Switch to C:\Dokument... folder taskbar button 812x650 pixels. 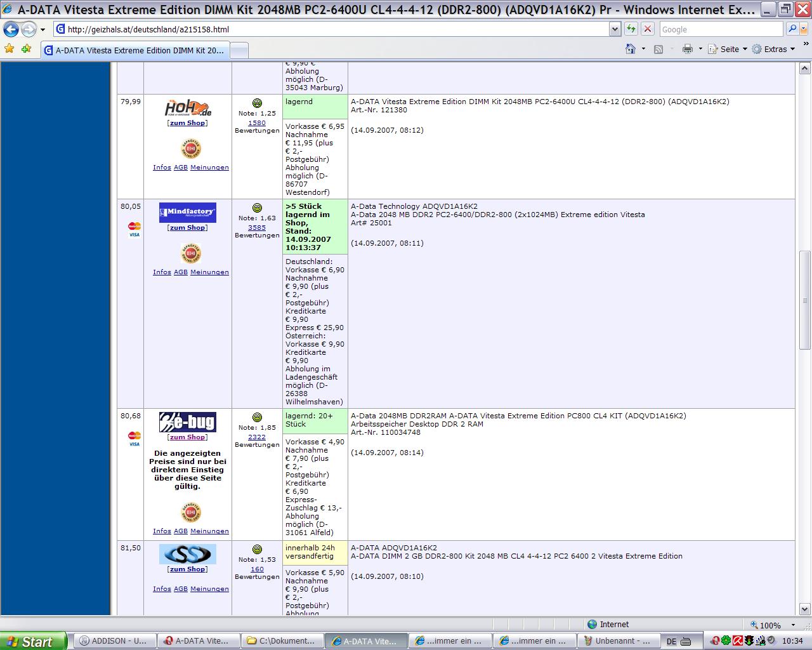point(283,641)
